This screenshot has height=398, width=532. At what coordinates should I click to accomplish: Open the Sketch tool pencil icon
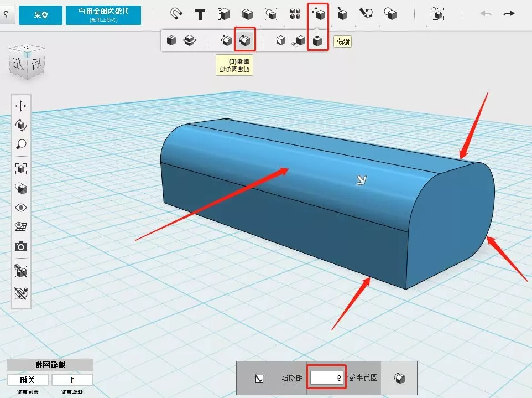click(x=366, y=14)
